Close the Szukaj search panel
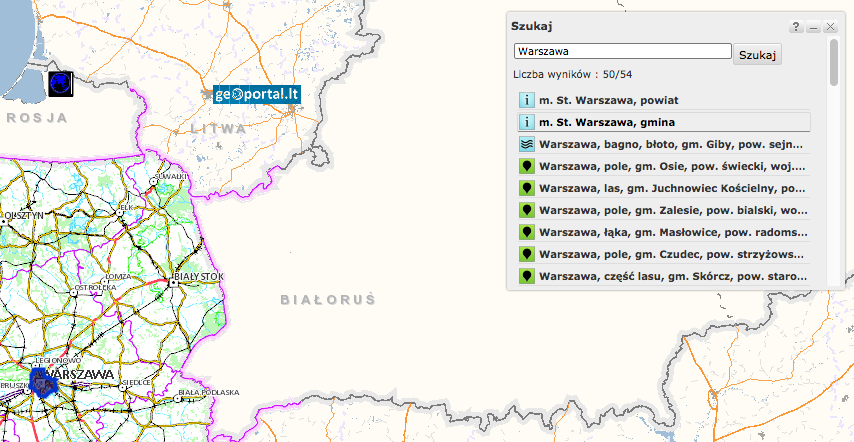The width and height of the screenshot is (854, 442). coord(830,27)
